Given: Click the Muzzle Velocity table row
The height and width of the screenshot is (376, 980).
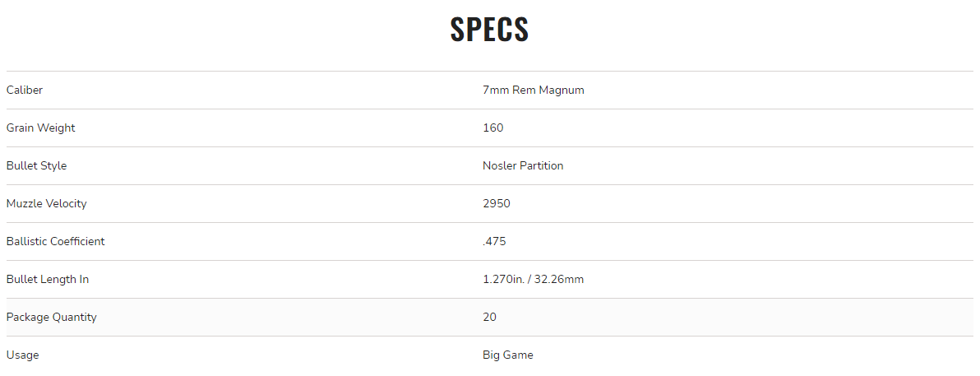Looking at the screenshot, I should point(489,203).
